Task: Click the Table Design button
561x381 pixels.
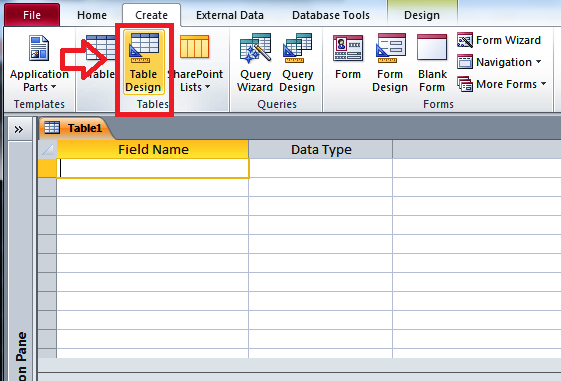Action: pyautogui.click(x=143, y=62)
